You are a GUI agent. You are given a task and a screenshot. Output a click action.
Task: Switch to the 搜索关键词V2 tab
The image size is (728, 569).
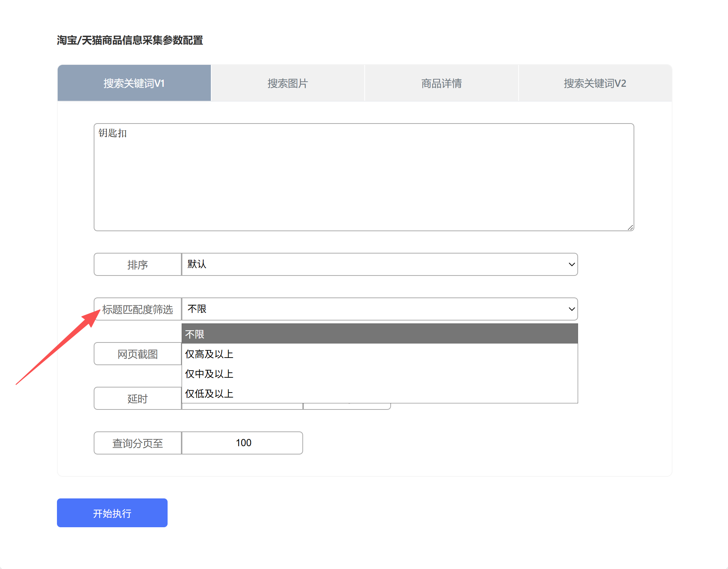pyautogui.click(x=595, y=83)
